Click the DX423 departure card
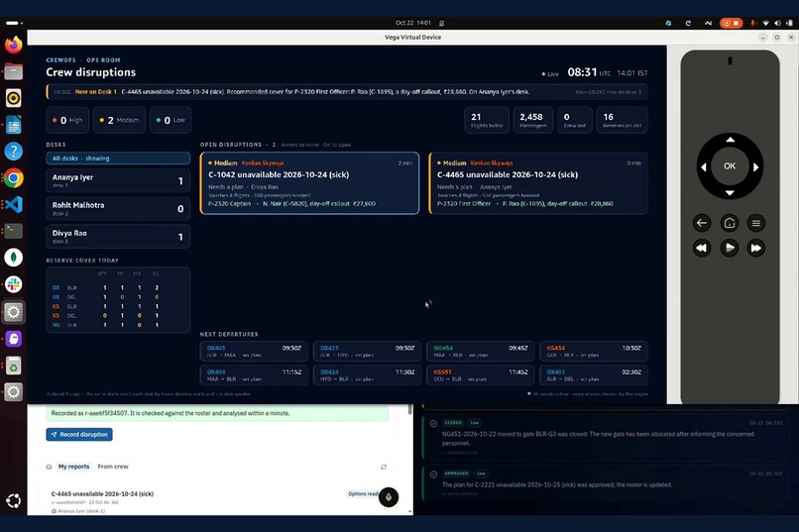 click(367, 352)
